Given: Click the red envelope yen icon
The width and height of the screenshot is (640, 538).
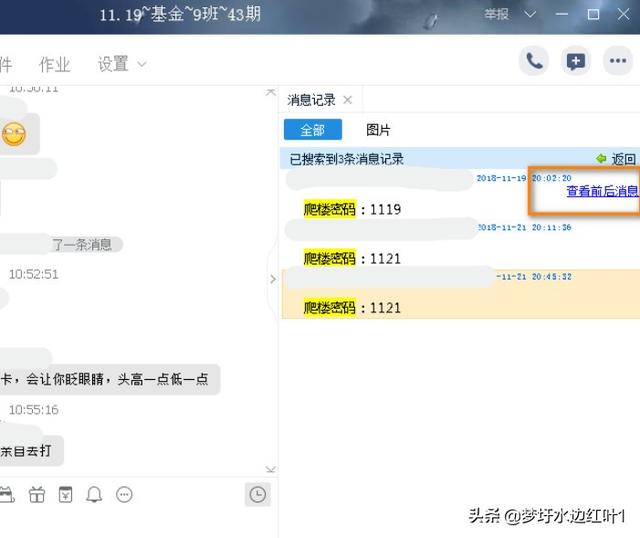Looking at the screenshot, I should click(65, 494).
